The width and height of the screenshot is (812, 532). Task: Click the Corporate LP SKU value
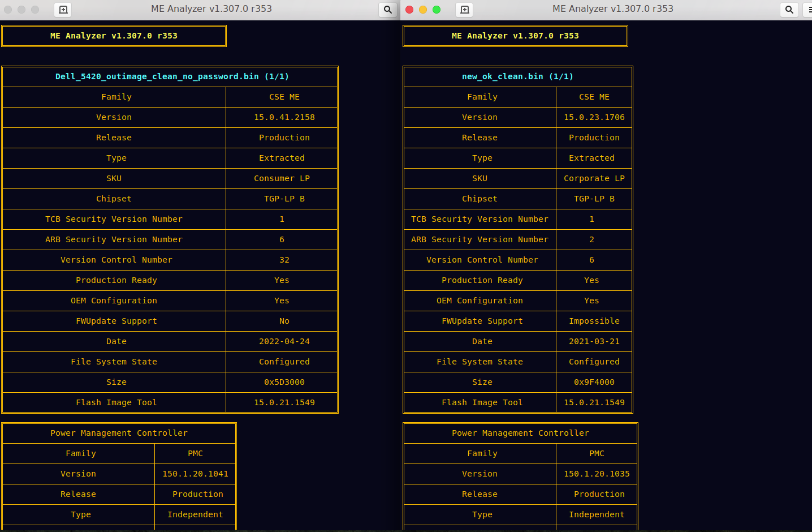click(594, 178)
